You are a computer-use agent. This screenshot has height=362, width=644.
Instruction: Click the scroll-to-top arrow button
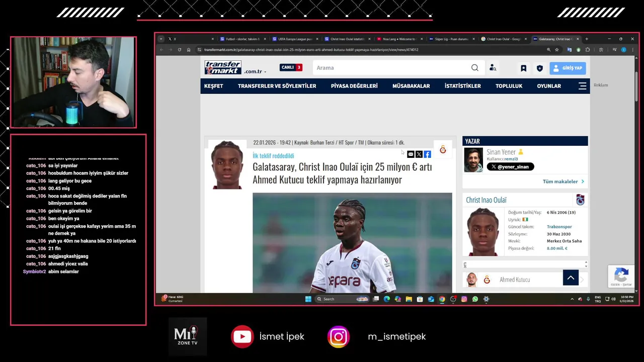(x=571, y=278)
